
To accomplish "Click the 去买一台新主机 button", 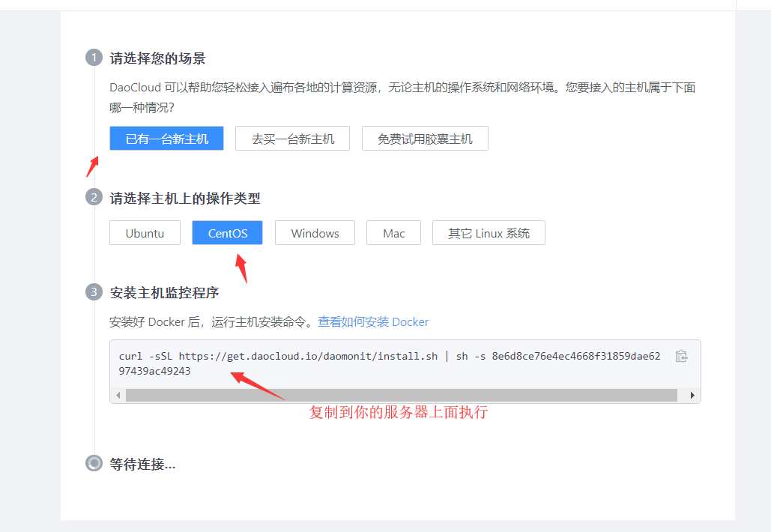I will pyautogui.click(x=292, y=138).
